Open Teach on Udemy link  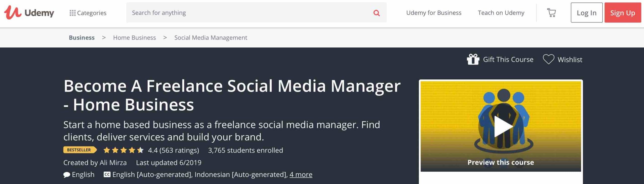tap(501, 13)
